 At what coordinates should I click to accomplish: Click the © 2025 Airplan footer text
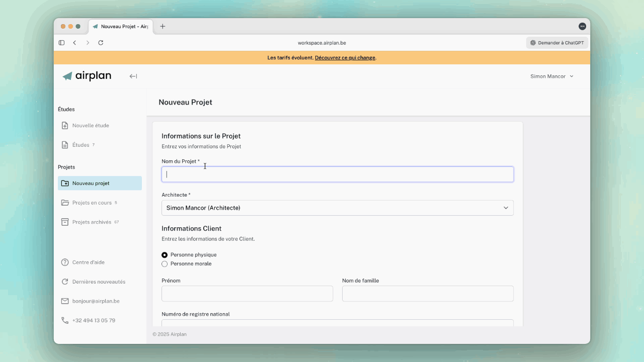pos(170,334)
